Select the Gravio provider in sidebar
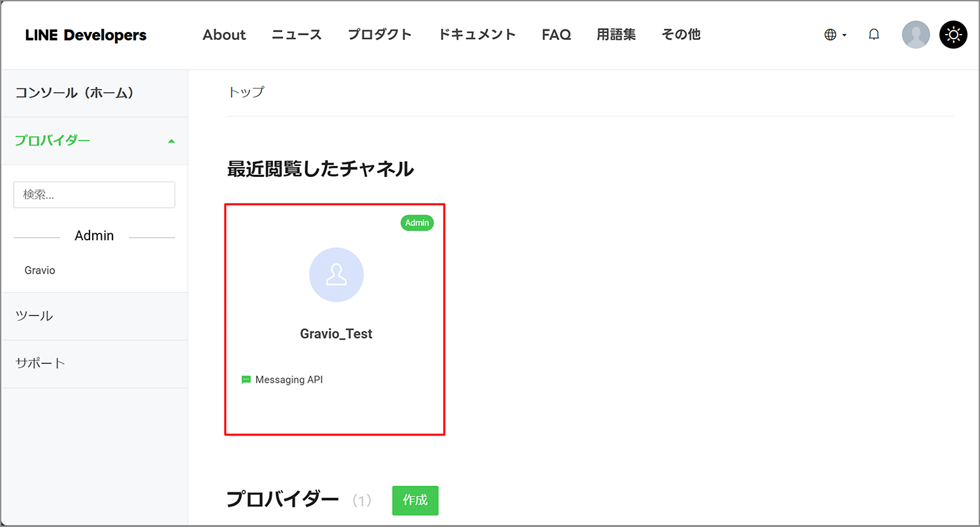This screenshot has height=527, width=980. [x=40, y=270]
